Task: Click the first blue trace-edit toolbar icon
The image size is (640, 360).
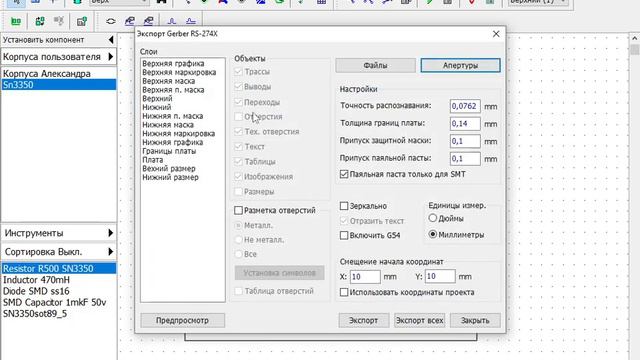Action: click(x=130, y=21)
